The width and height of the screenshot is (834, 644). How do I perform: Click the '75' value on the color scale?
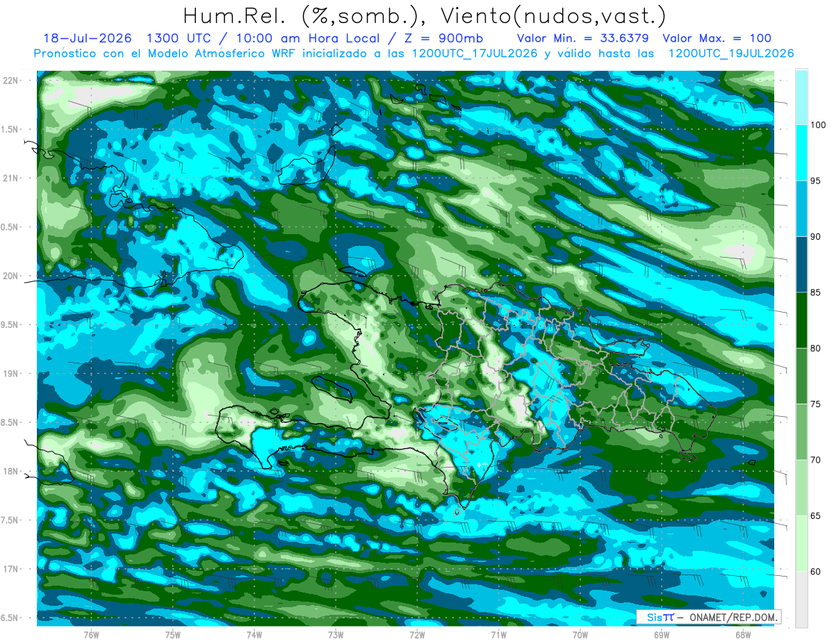(816, 404)
